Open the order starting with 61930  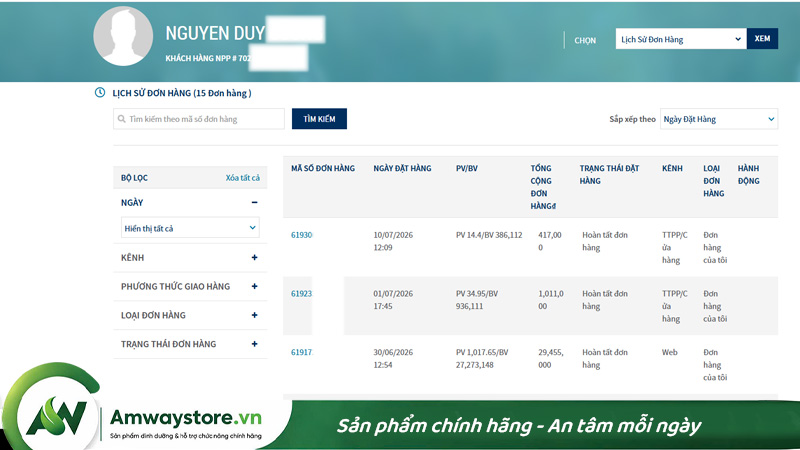click(x=302, y=235)
